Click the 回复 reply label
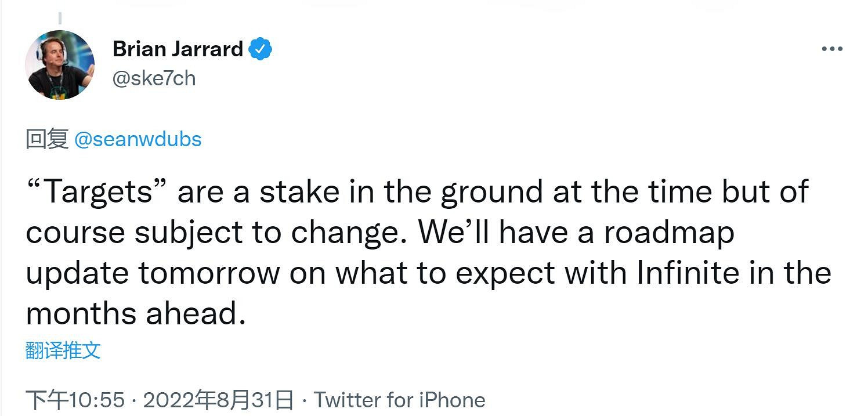 [47, 139]
